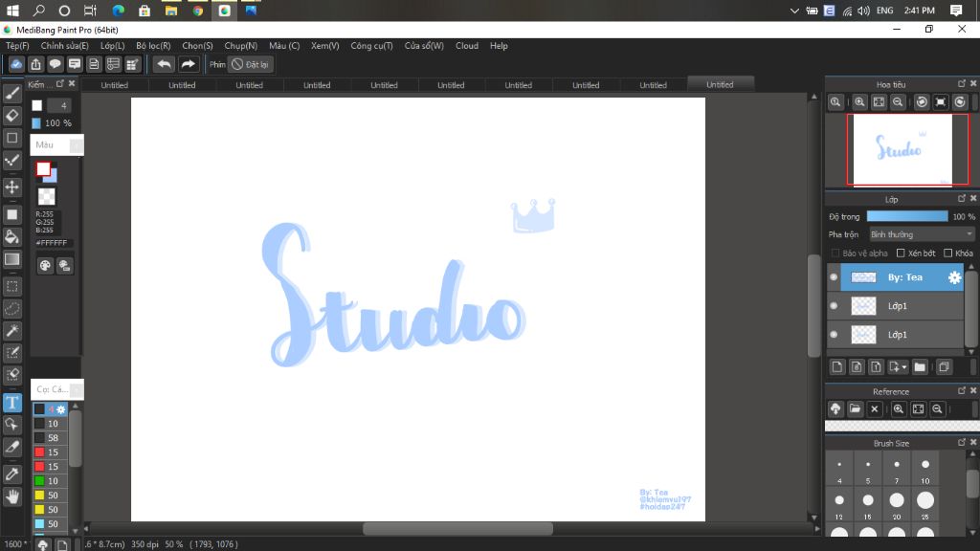Screen dimensions: 980x551
Task: Toggle Bảo vệ alpha checkbox
Action: (835, 253)
